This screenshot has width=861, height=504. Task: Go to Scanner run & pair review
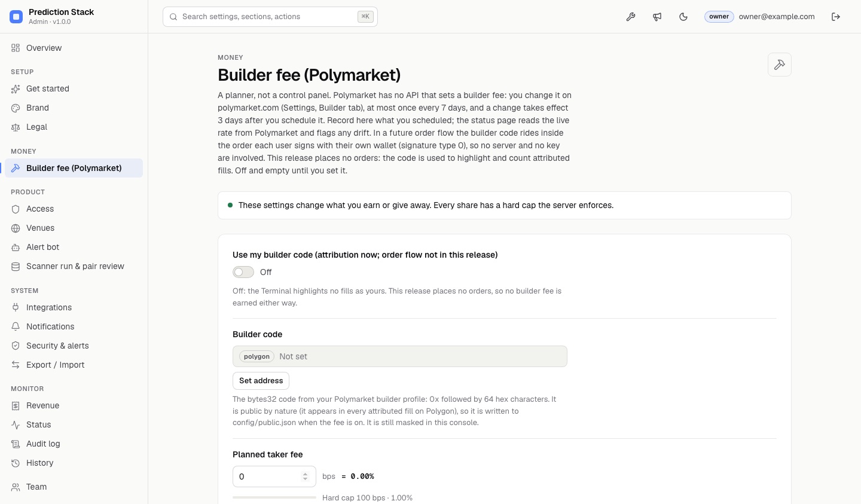pos(74,267)
